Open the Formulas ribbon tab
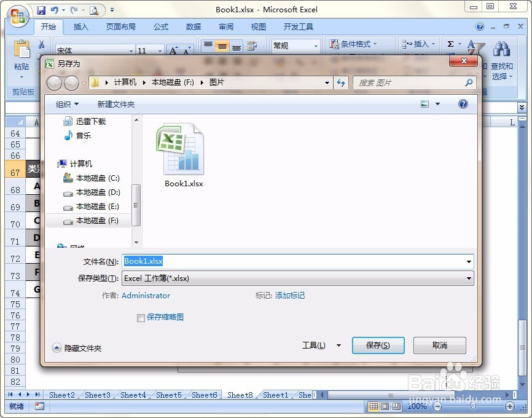 click(161, 27)
